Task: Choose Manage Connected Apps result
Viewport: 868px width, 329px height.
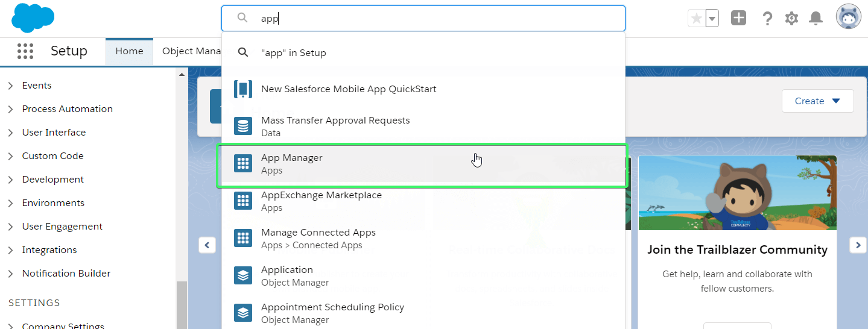Action: 423,239
